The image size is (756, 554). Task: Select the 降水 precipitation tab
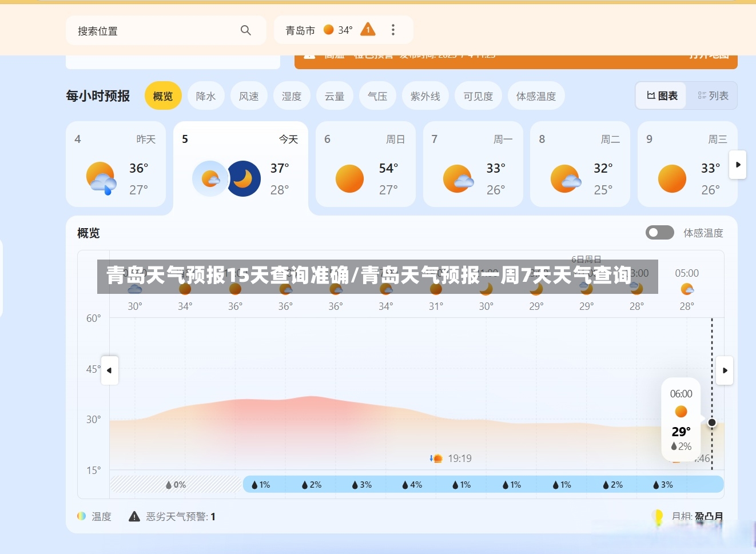[x=206, y=96]
